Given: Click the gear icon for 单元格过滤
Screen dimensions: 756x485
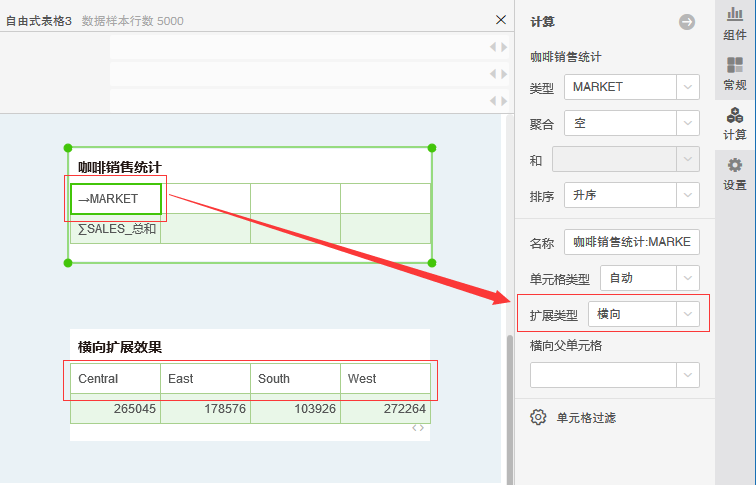Looking at the screenshot, I should point(538,417).
